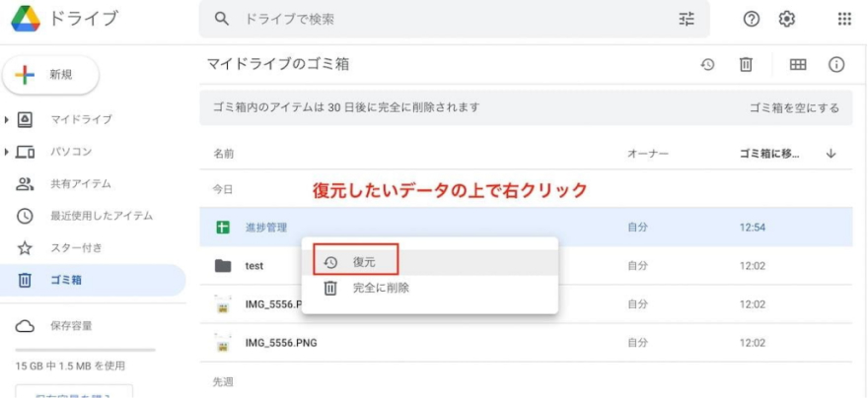The width and height of the screenshot is (868, 398).
Task: Choose 完全に削除 from context menu
Action: click(430, 288)
